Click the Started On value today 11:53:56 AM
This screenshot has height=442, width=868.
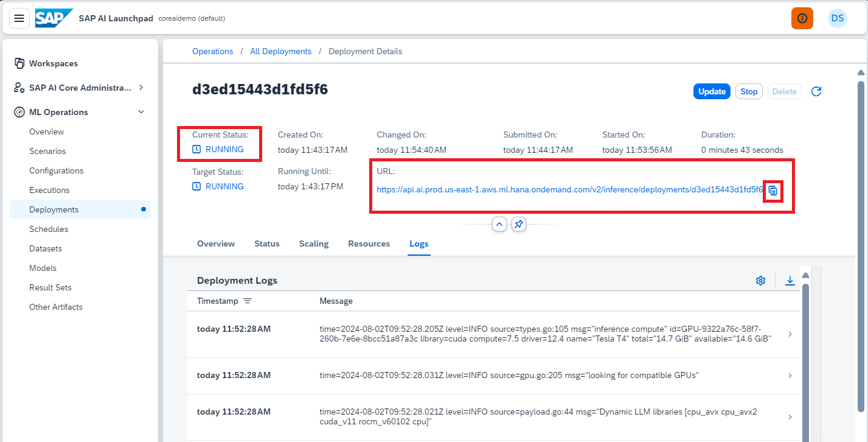[637, 150]
